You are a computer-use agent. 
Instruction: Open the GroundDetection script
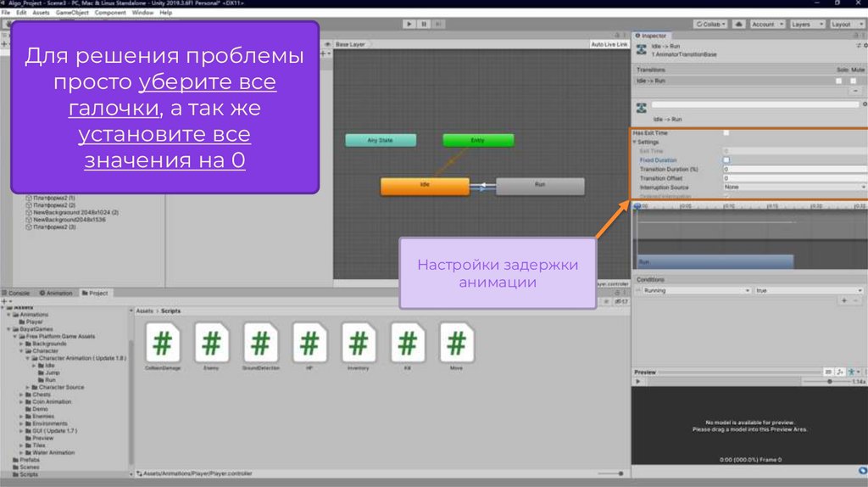(x=261, y=345)
